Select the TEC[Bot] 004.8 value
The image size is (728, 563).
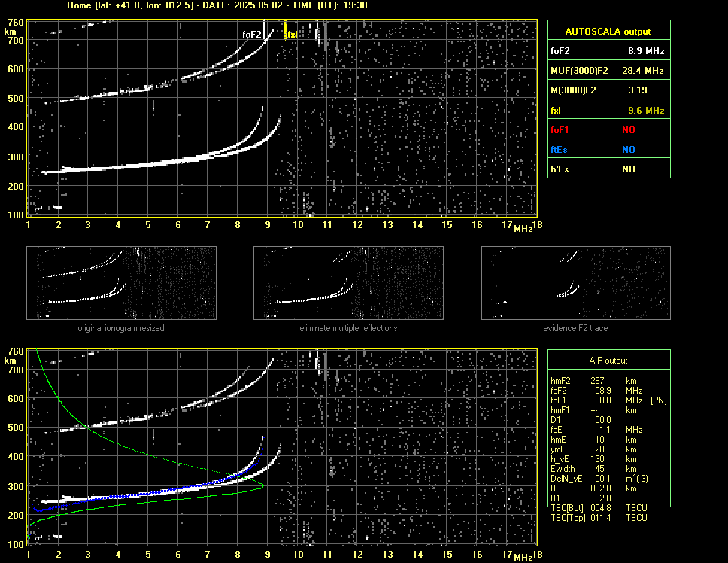(600, 508)
